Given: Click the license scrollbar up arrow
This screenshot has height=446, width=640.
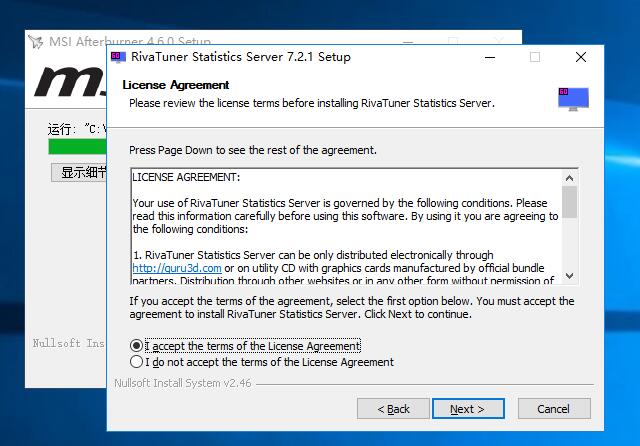Looking at the screenshot, I should (x=570, y=177).
